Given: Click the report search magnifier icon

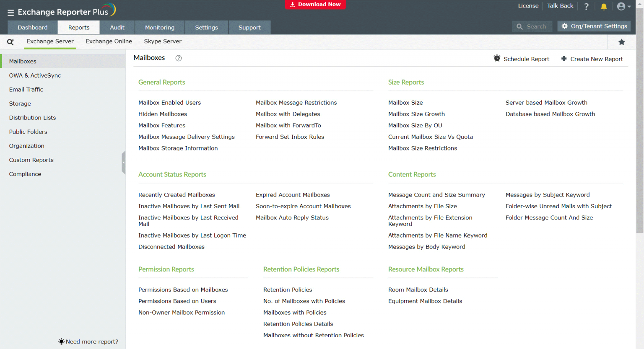Looking at the screenshot, I should tap(10, 42).
